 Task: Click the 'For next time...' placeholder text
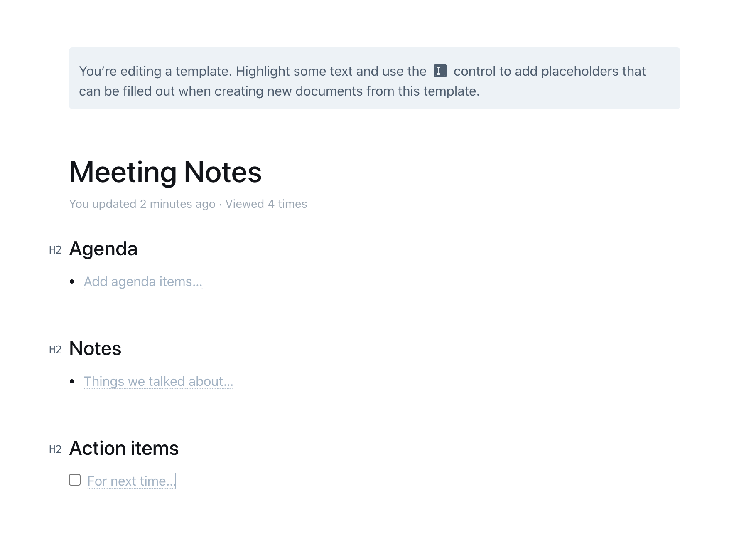131,481
